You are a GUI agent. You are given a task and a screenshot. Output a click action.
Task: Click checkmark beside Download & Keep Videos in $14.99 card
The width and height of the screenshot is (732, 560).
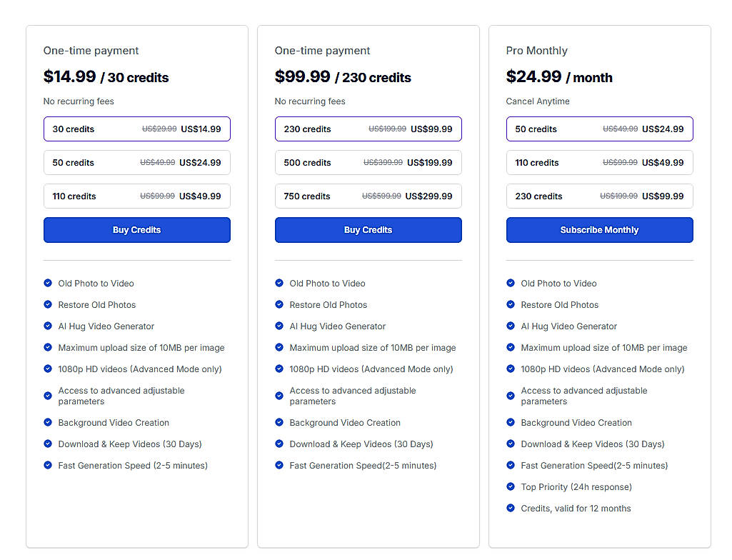48,444
